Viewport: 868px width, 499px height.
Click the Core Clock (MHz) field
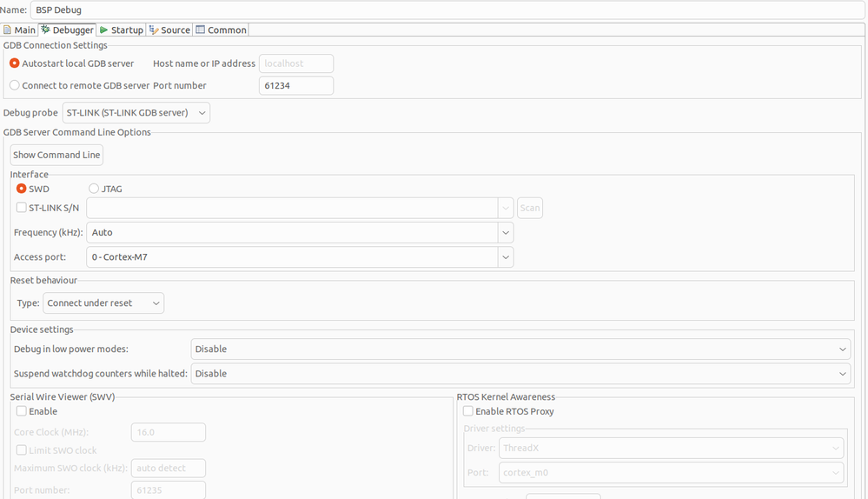coord(169,432)
